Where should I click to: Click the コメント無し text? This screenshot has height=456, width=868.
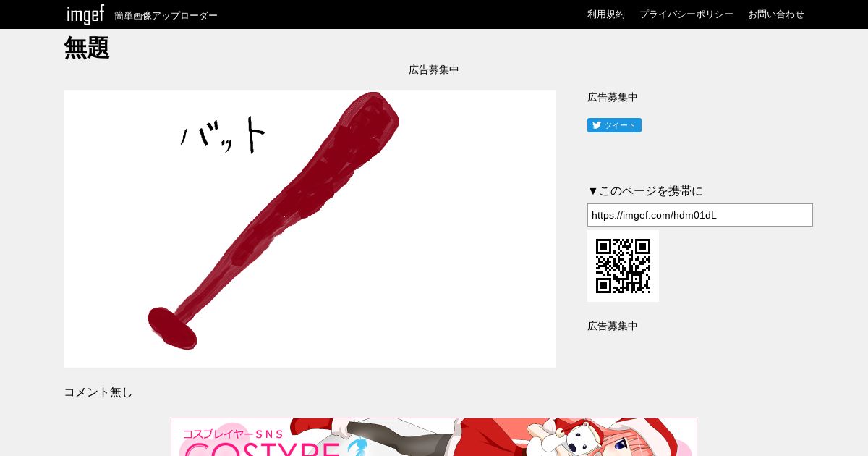98,392
